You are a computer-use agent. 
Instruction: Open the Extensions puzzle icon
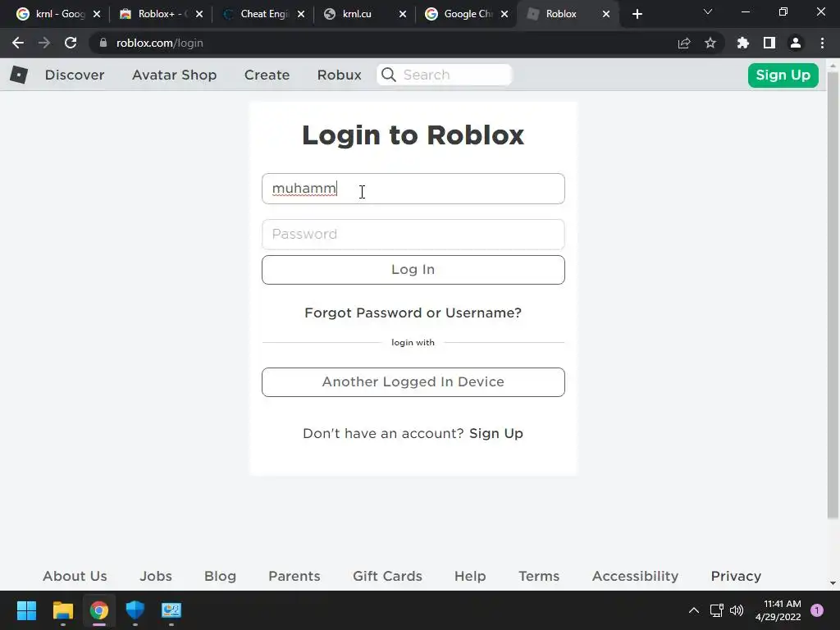coord(743,43)
